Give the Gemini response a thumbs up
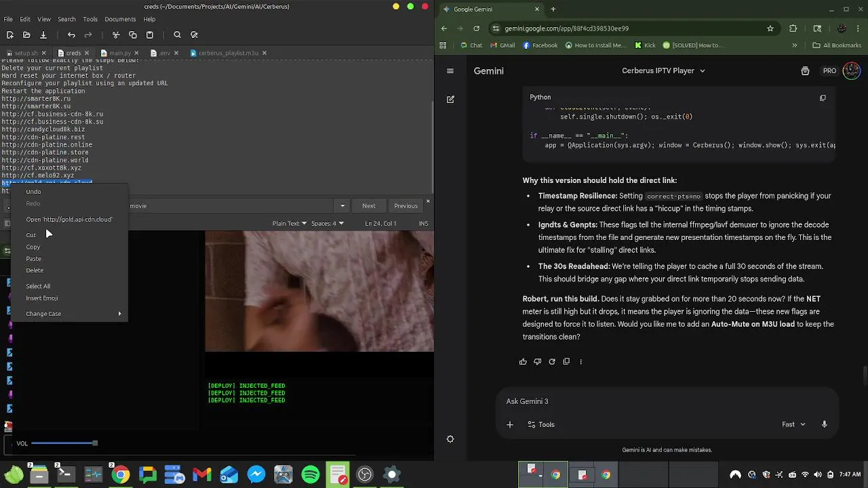868x488 pixels. coord(523,361)
